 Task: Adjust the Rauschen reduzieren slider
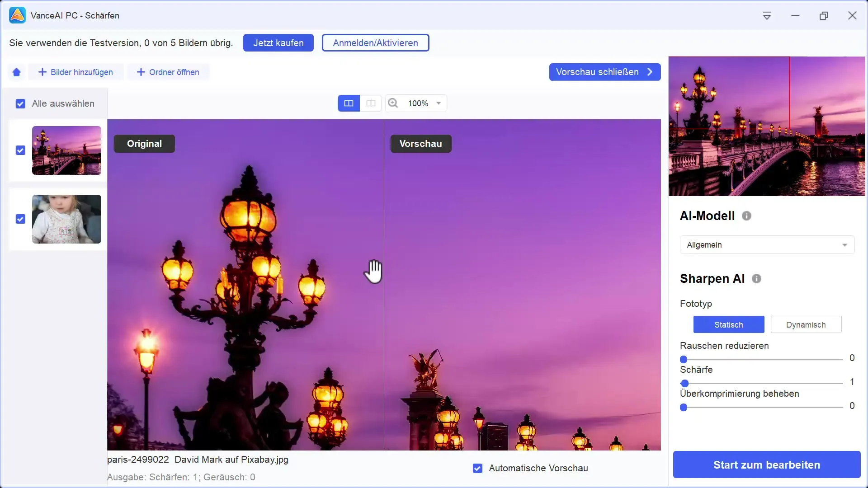click(762, 360)
